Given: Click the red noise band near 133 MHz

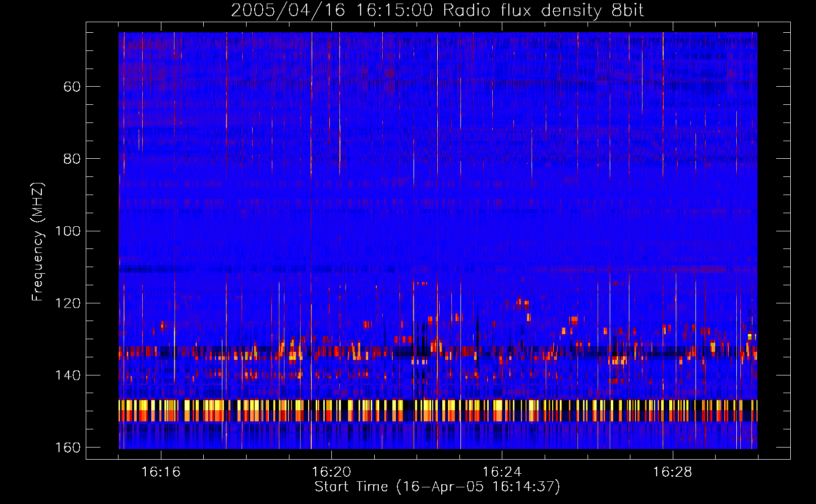Looking at the screenshot, I should [438, 351].
